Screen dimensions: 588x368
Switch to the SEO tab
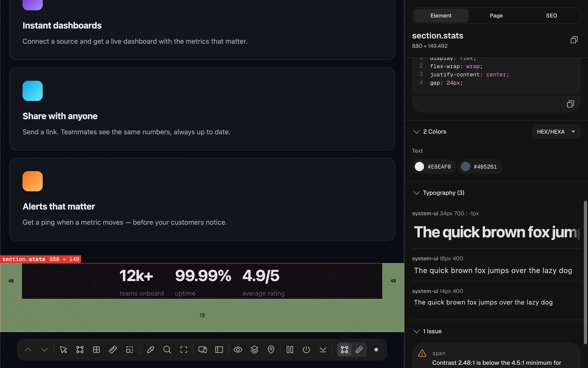point(551,16)
